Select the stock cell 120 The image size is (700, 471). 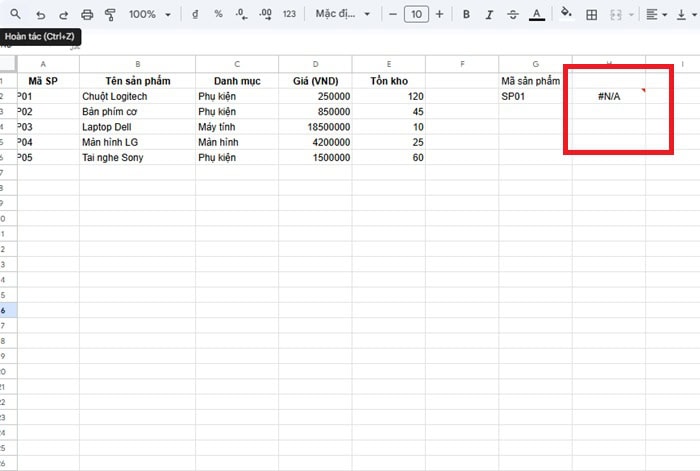[389, 96]
